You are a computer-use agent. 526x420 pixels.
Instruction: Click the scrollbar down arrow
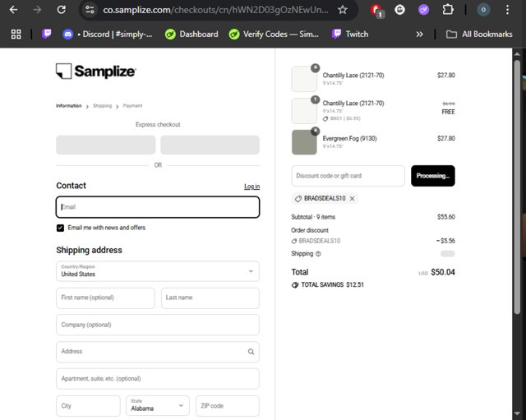coord(517,413)
